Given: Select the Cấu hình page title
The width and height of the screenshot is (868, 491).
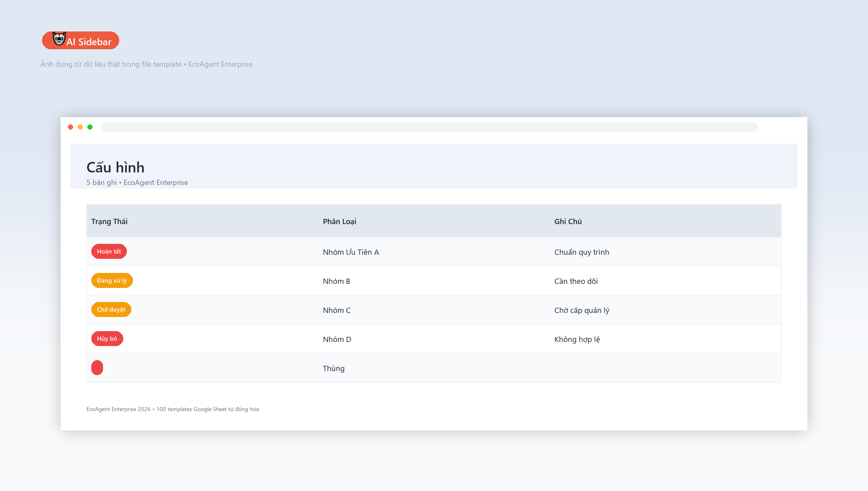Looking at the screenshot, I should pos(115,168).
